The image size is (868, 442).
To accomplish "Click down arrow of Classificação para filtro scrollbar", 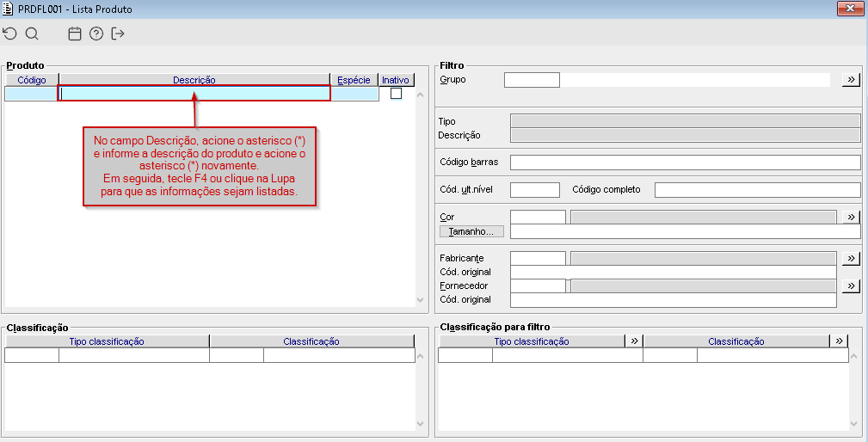I will point(853,424).
